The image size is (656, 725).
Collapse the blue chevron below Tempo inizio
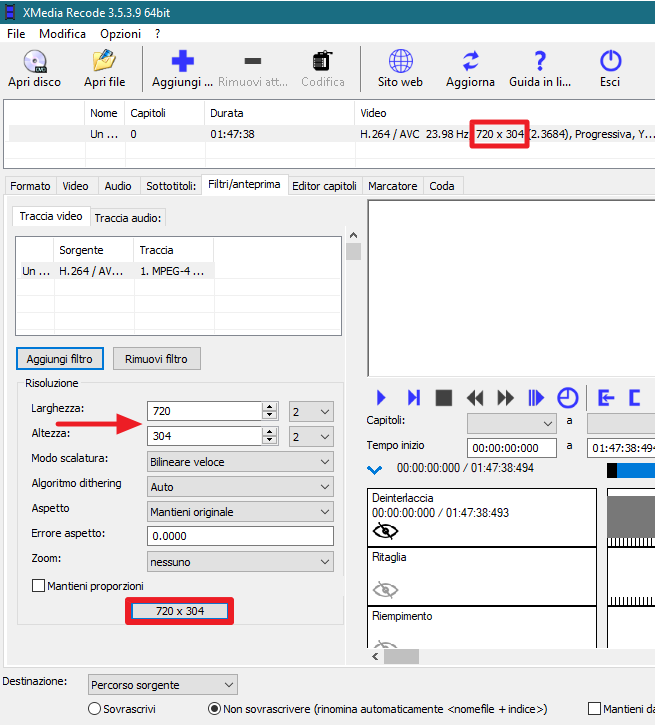click(x=374, y=470)
